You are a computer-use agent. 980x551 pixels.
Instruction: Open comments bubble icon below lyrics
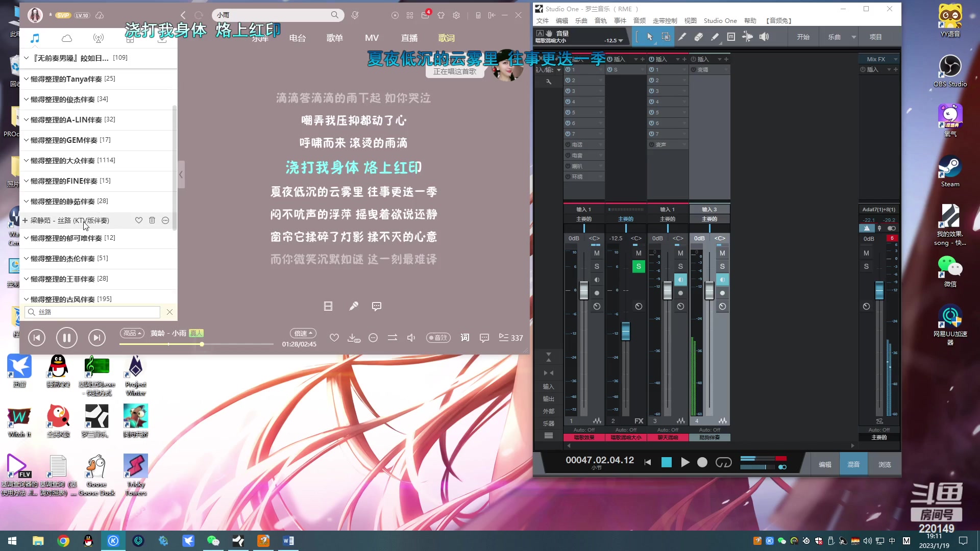[x=377, y=306]
